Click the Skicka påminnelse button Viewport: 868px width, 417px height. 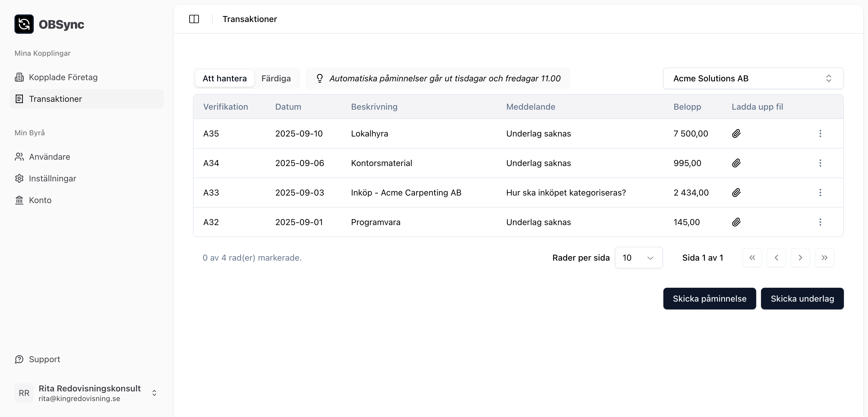coord(709,298)
